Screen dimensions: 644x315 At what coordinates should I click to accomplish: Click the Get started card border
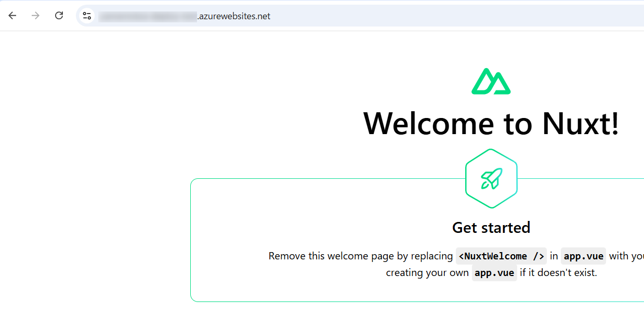coord(191,239)
